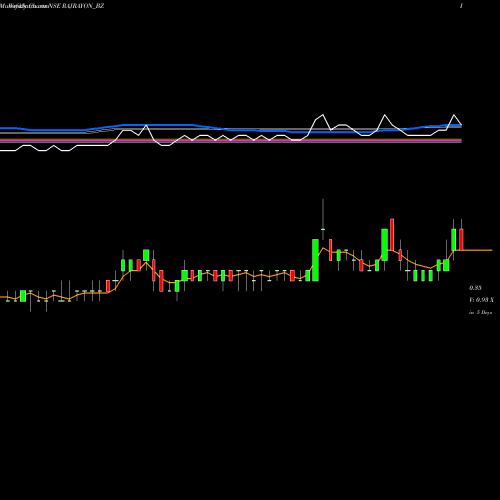
Task: Click the tallest green candlestick in the price chart
Action: tap(315, 260)
